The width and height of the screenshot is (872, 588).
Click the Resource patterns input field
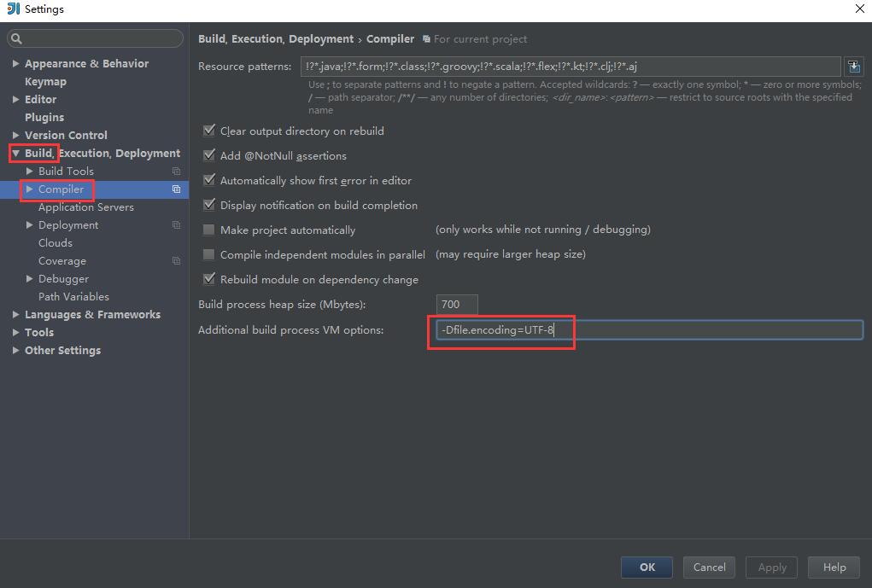pos(571,67)
